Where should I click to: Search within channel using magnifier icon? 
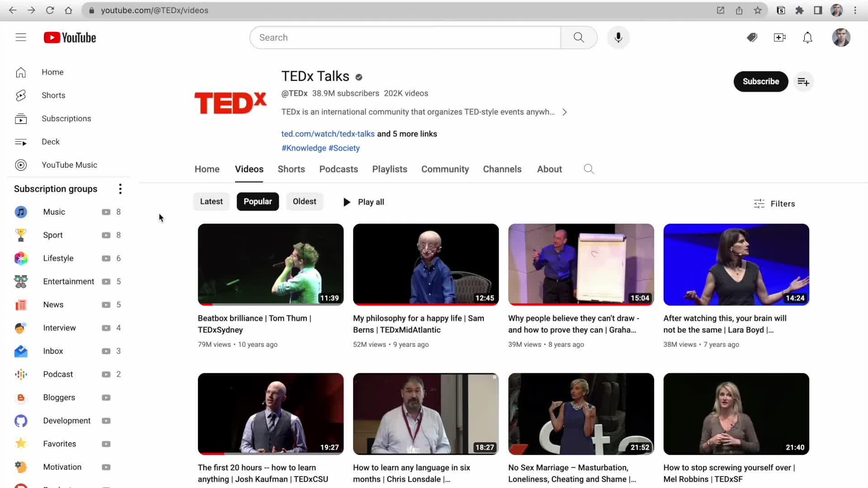click(x=589, y=169)
